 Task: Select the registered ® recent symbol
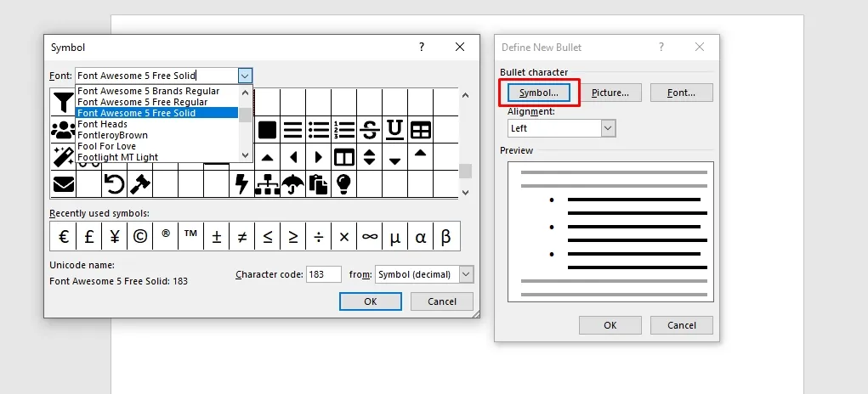166,234
